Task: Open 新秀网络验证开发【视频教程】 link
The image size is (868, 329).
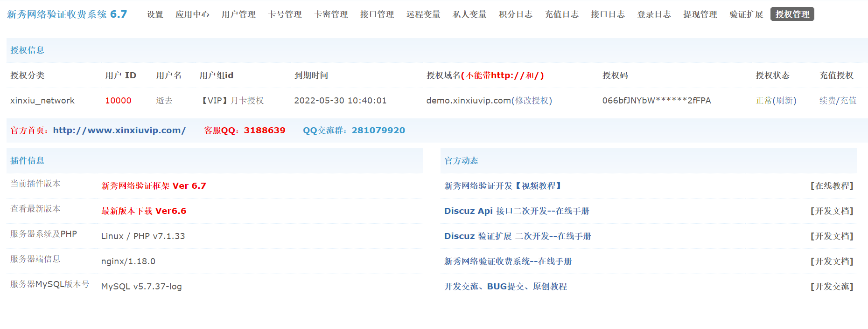Action: tap(504, 186)
